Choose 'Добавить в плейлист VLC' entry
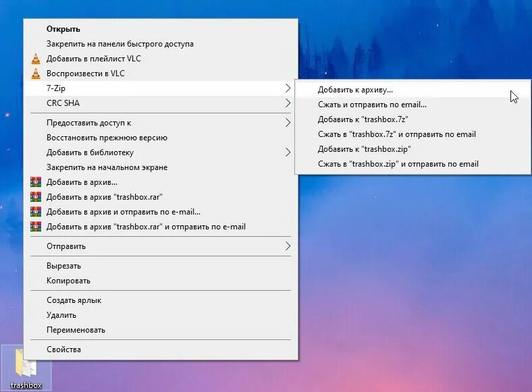The height and width of the screenshot is (392, 532). pos(161,59)
